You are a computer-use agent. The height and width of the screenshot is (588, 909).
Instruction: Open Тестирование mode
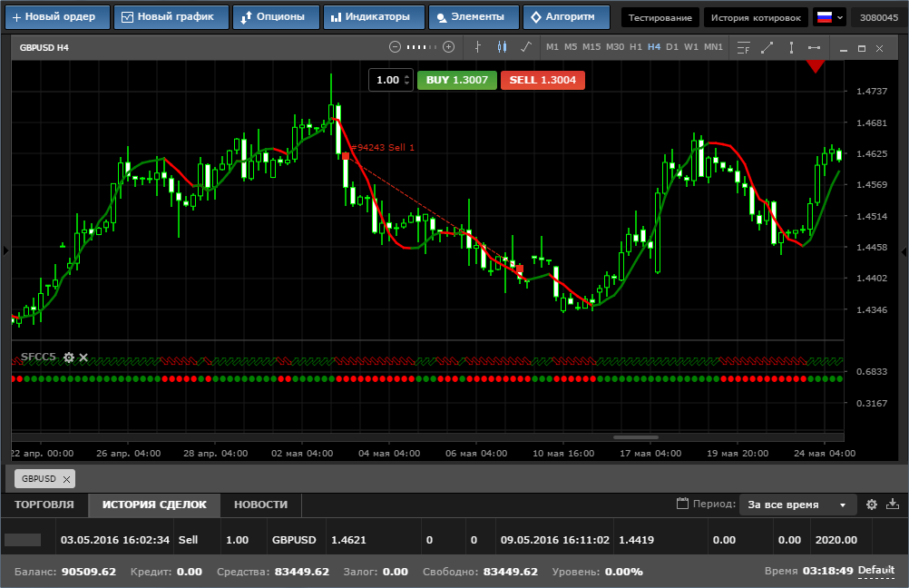660,17
